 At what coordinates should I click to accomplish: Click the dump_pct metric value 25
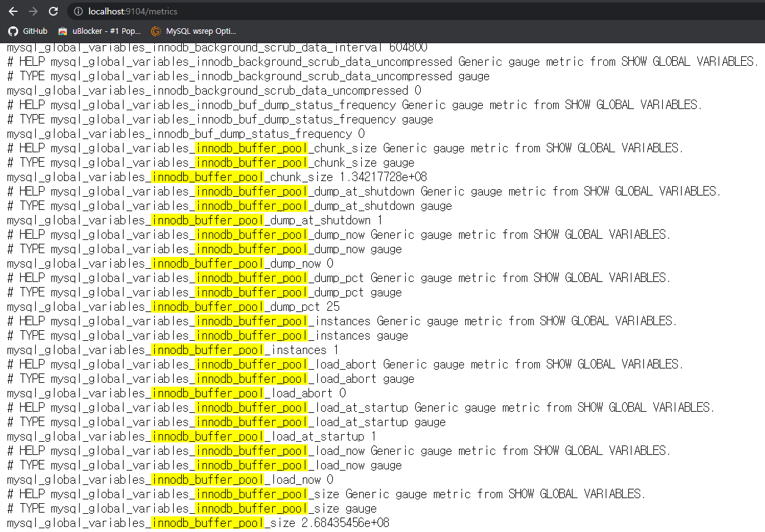[333, 307]
